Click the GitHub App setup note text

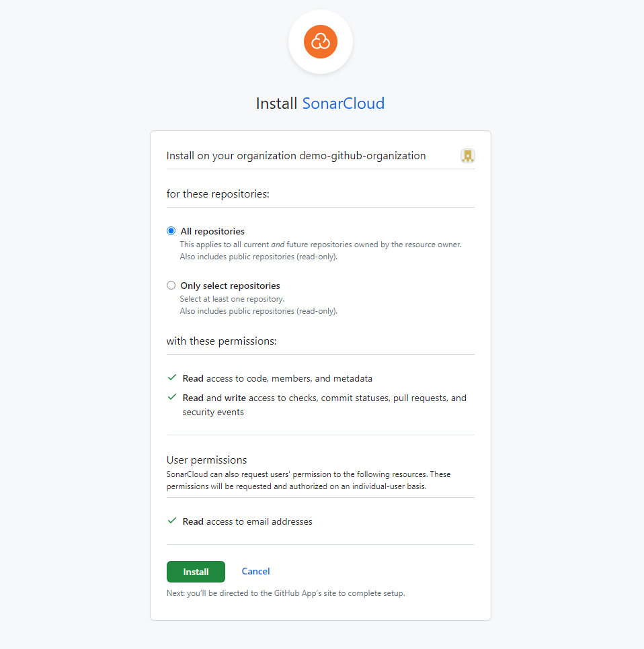286,593
